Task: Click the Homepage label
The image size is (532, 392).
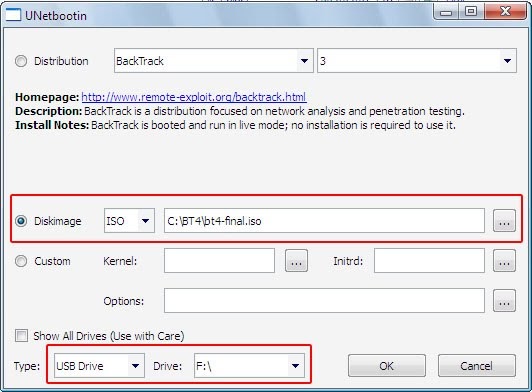Action: (x=47, y=97)
